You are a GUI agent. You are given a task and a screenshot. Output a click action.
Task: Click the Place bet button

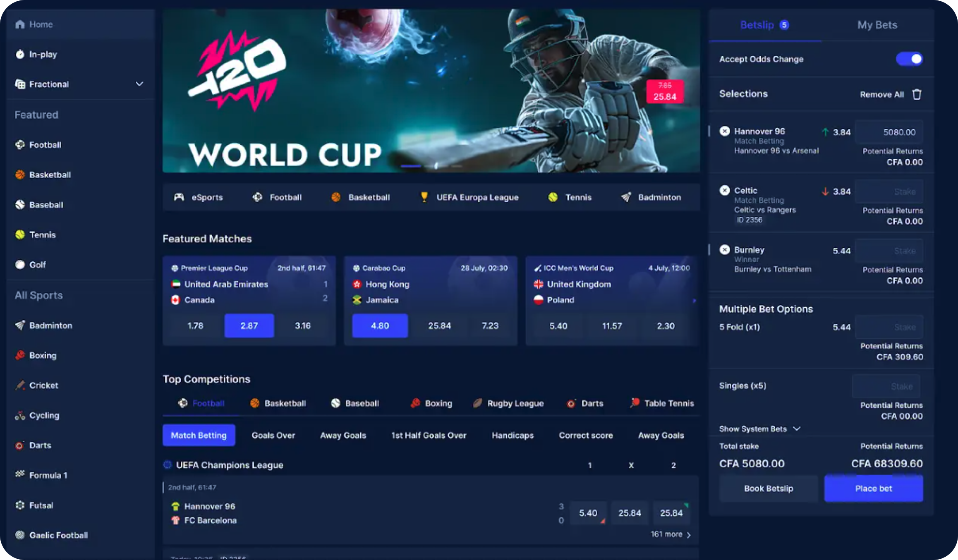pos(874,488)
